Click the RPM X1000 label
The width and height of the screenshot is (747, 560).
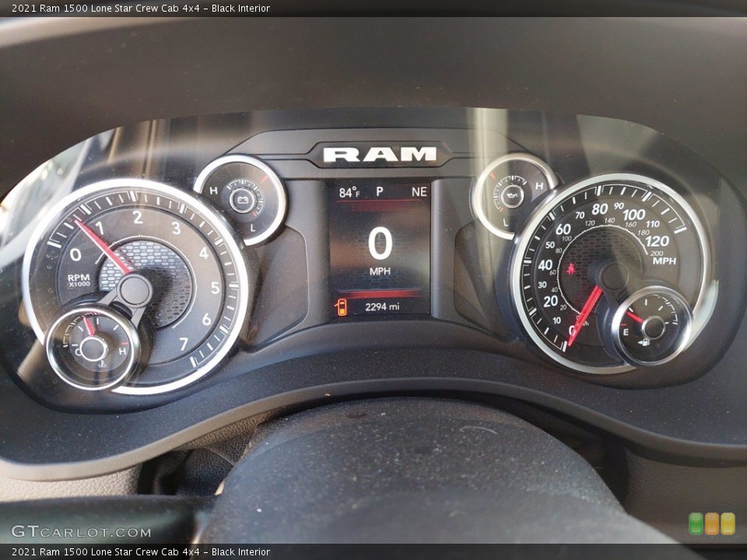79,280
